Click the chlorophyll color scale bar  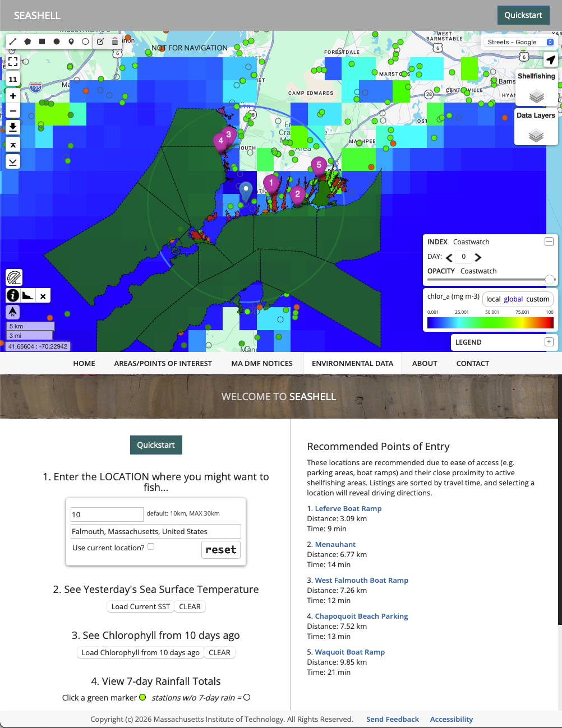pos(490,323)
